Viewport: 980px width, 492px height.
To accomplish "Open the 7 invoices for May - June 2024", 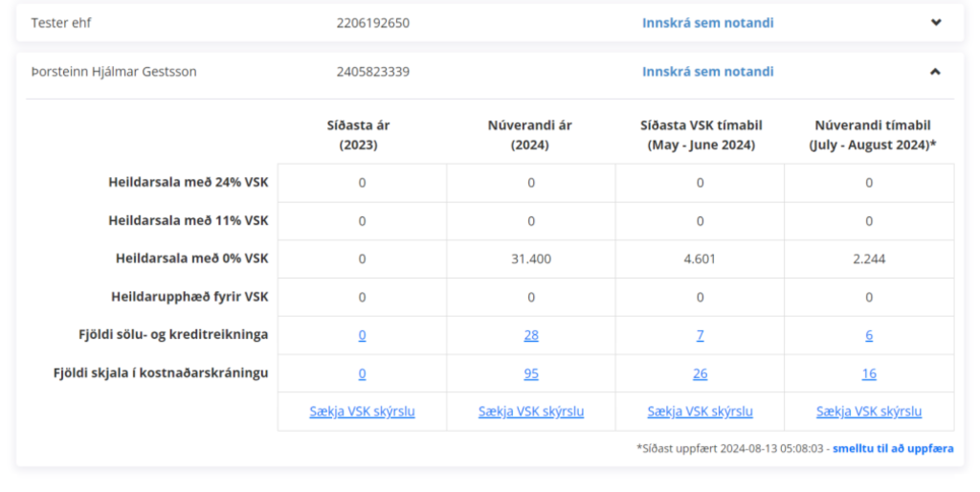I will (x=700, y=335).
